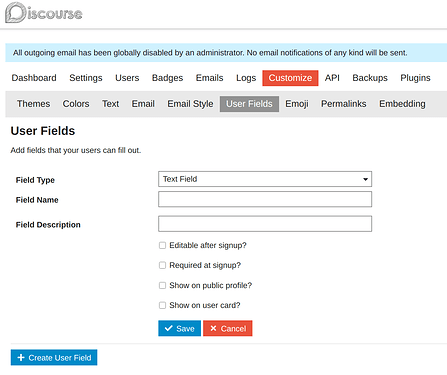Open the Permalinks sub-tab

tap(344, 104)
